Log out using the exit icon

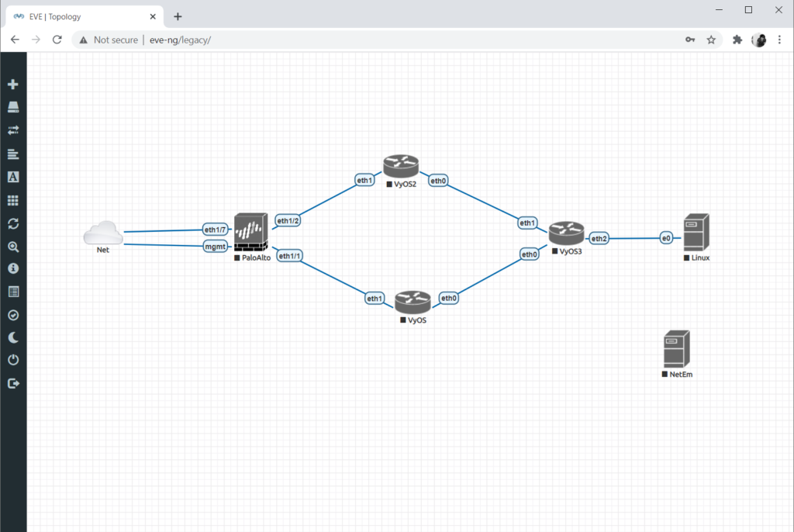[x=13, y=383]
